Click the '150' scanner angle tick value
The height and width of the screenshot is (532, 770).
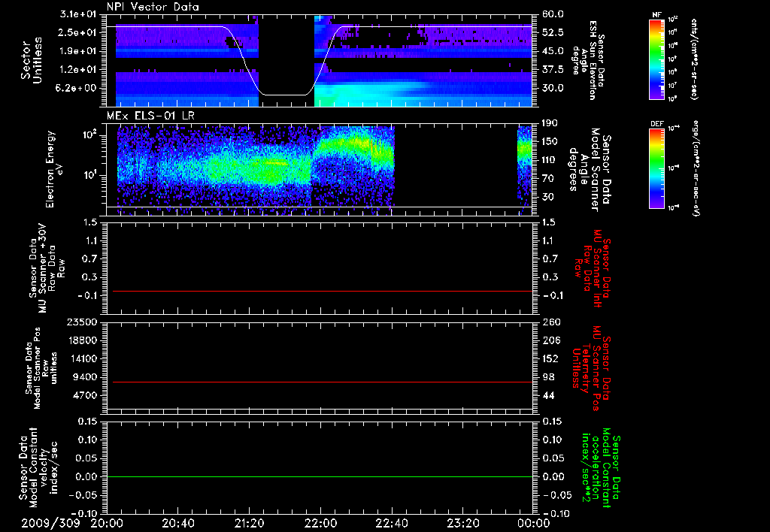(x=550, y=141)
